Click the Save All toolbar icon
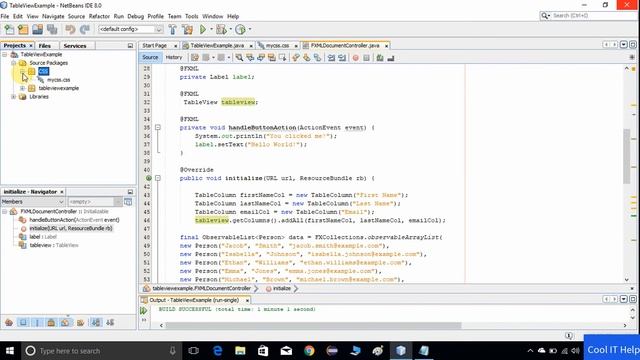 point(52,29)
